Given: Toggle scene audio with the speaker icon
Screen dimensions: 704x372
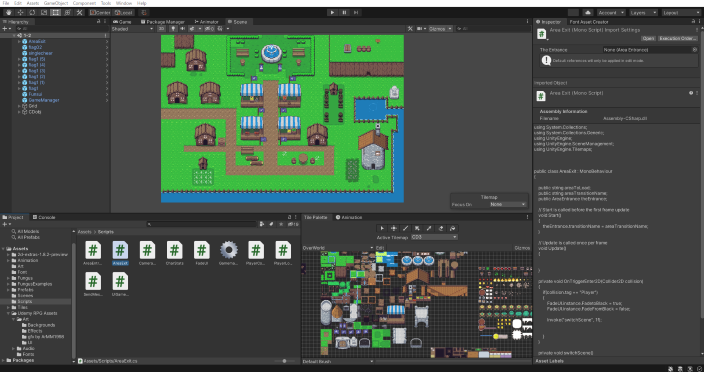Looking at the screenshot, I should pos(182,29).
